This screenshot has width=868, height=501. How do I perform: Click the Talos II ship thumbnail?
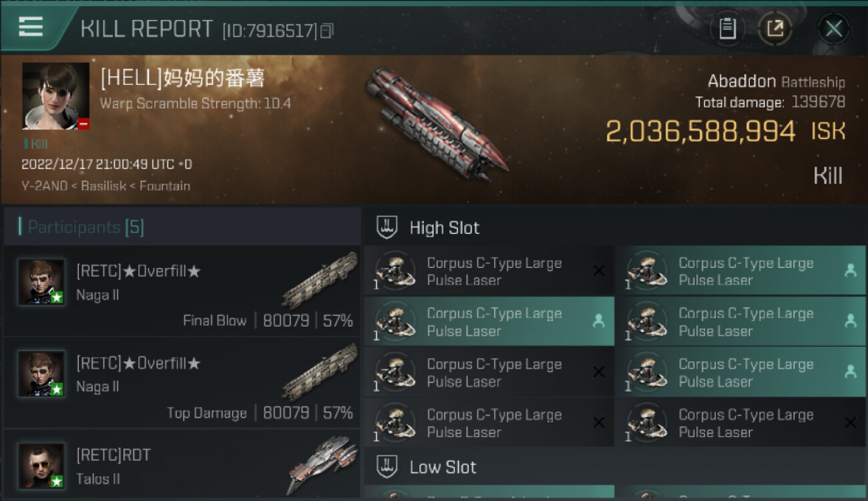[x=323, y=464]
